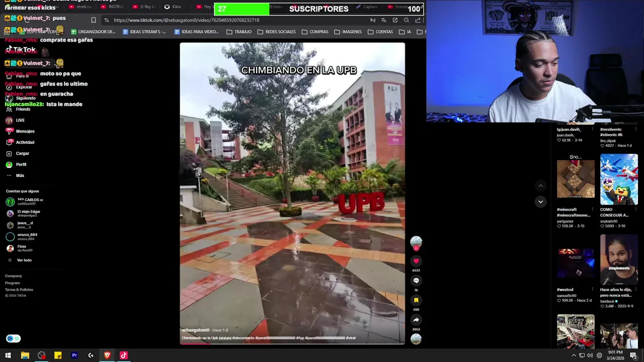Click the translate page icon in address bar
644x362 pixels.
pos(384,20)
